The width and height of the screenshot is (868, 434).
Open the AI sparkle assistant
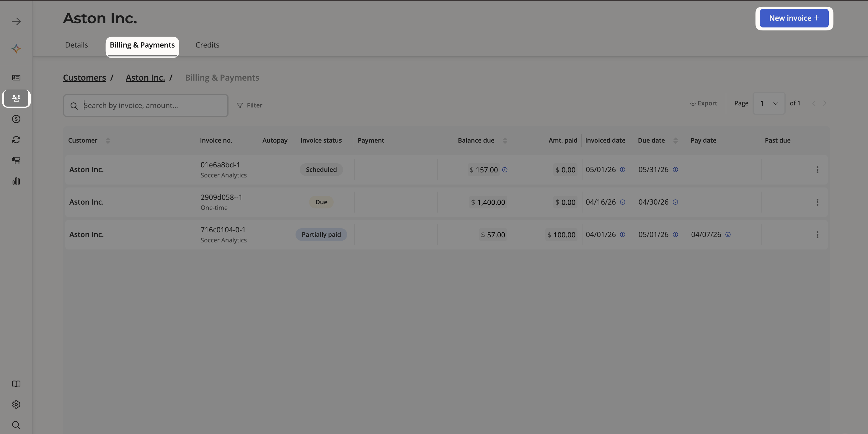click(x=16, y=48)
